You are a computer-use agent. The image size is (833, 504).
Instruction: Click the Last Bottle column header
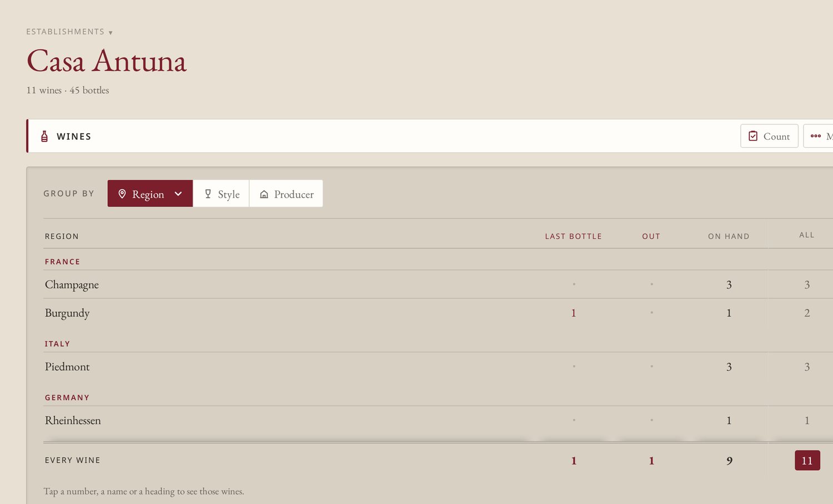click(x=573, y=236)
